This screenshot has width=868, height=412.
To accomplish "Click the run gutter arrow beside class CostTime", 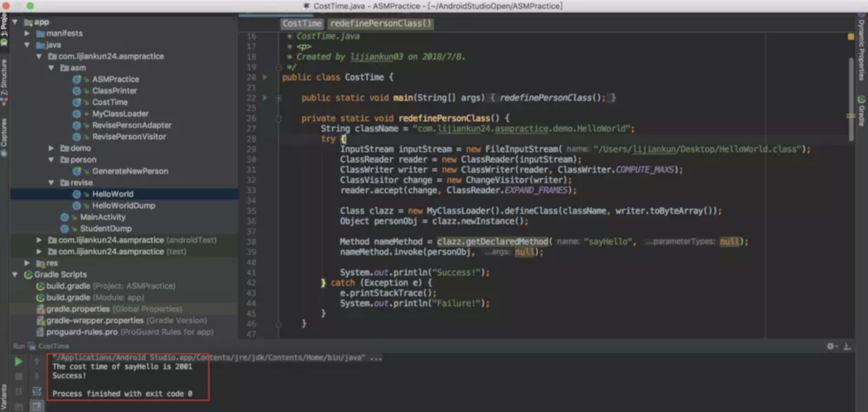I will [265, 77].
